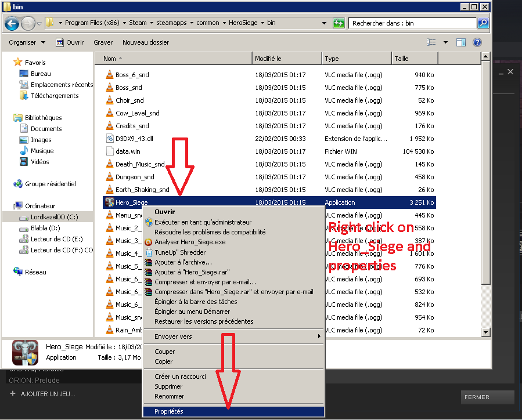Click the Nouveau dossier button
This screenshot has height=420, width=522.
point(146,42)
